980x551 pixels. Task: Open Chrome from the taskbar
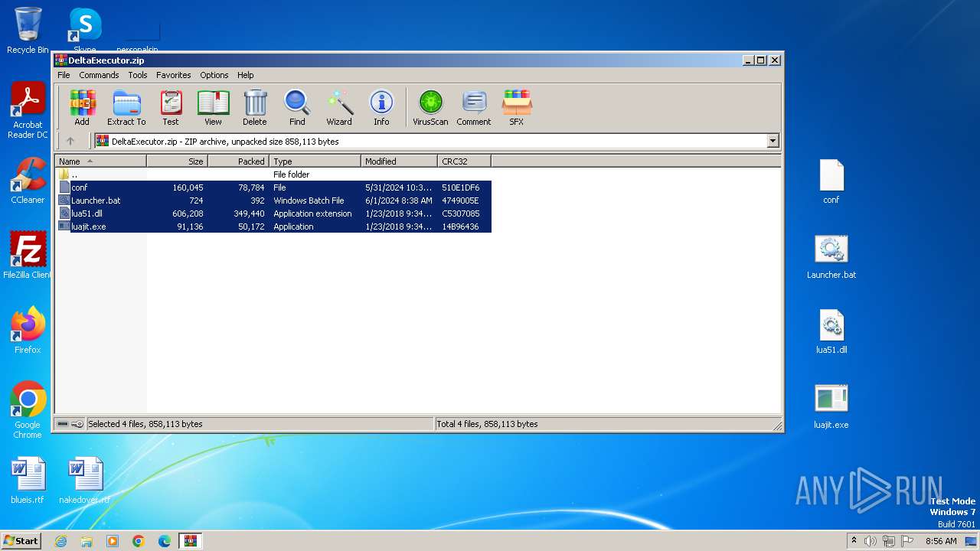pyautogui.click(x=139, y=541)
